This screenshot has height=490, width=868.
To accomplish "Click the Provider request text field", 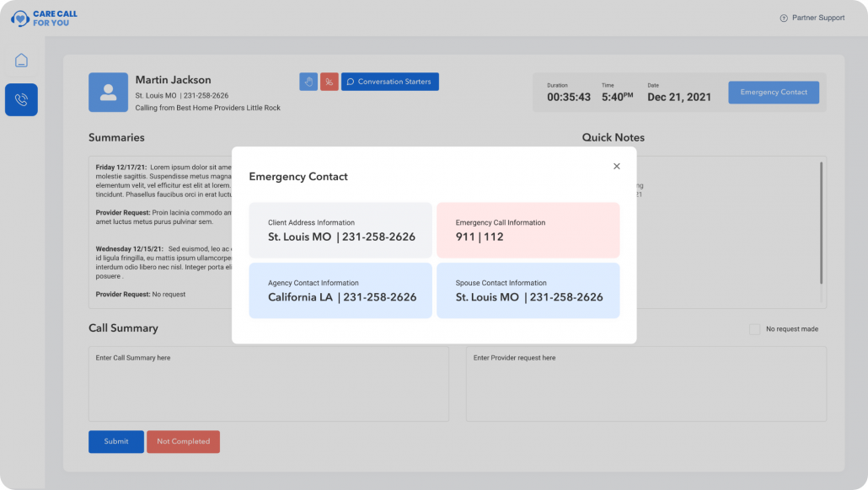I will pyautogui.click(x=646, y=383).
